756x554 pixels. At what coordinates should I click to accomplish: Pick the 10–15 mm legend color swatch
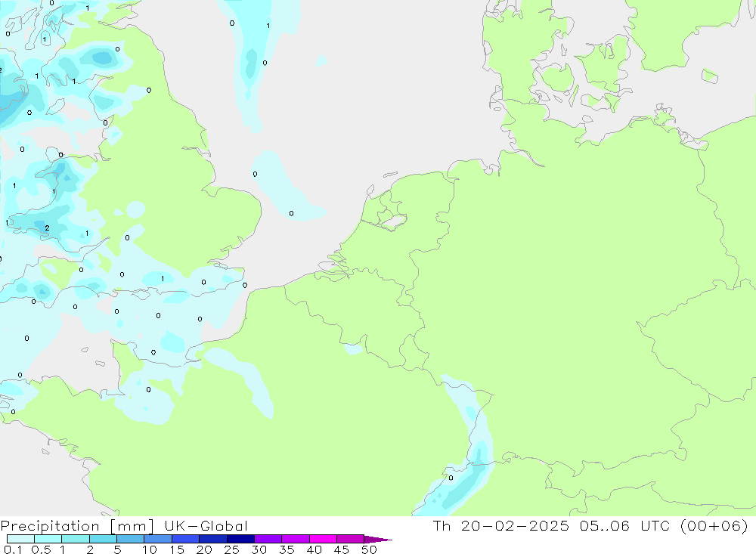pyautogui.click(x=158, y=539)
